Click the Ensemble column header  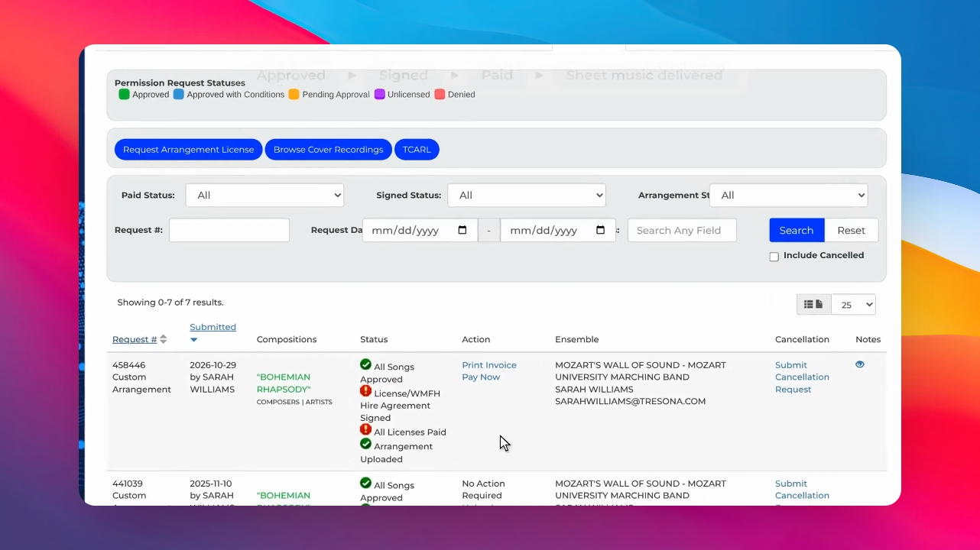coord(576,339)
